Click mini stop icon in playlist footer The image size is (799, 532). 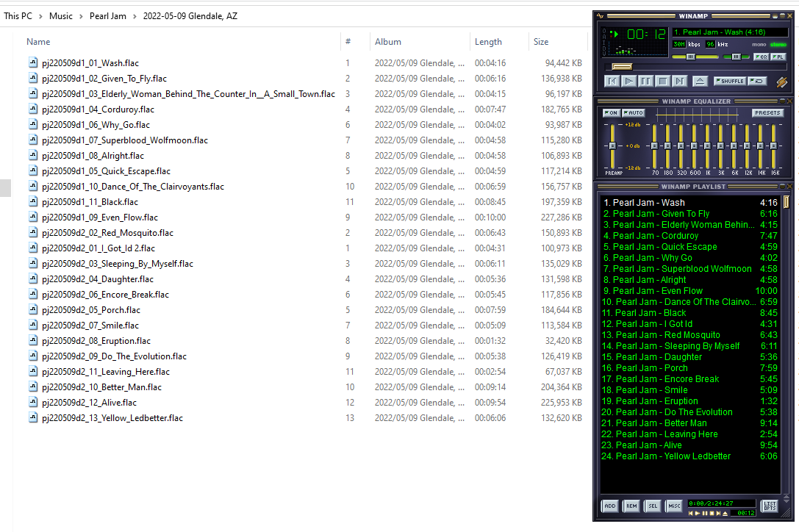712,513
